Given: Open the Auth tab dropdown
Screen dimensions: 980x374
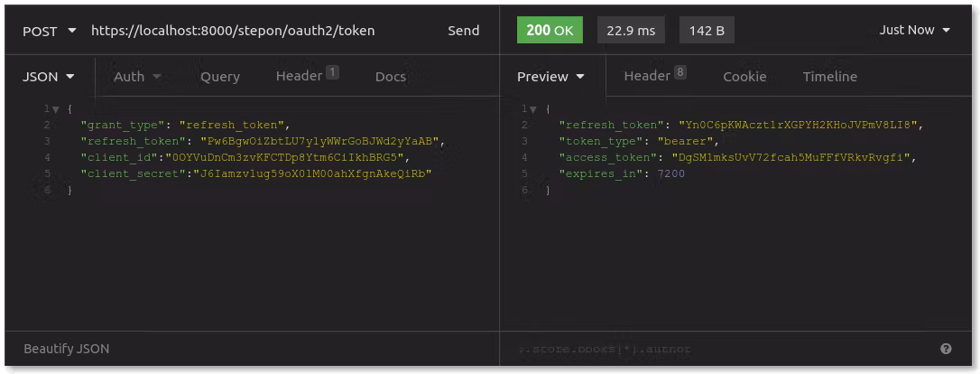Looking at the screenshot, I should [x=137, y=77].
